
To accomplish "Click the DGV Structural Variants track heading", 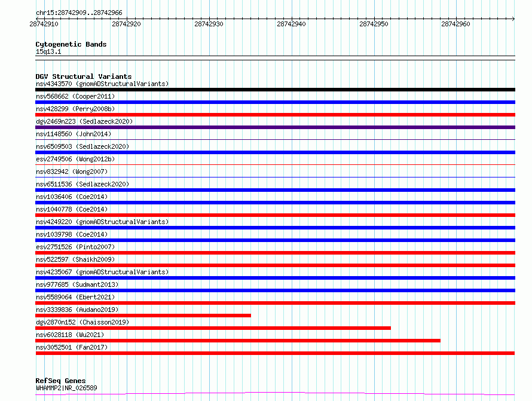I will (x=84, y=76).
